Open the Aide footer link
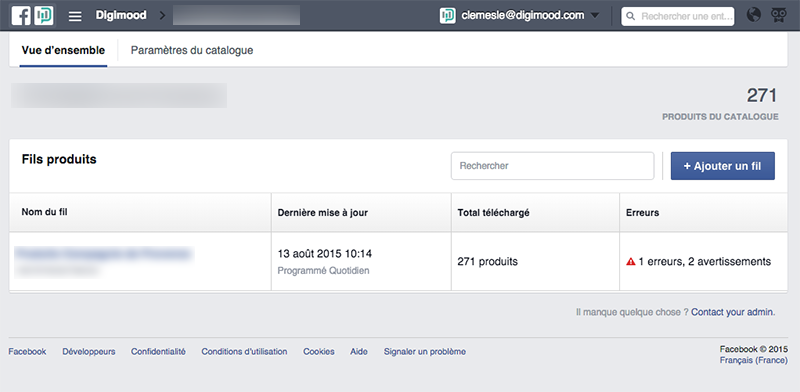Screen dimensions: 800x392 tap(359, 352)
